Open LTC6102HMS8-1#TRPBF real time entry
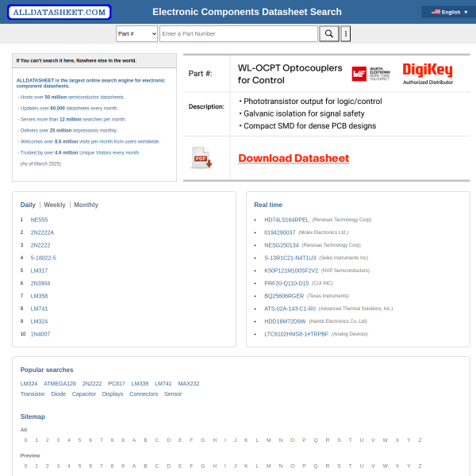Screen dimensions: 476x476 296,334
